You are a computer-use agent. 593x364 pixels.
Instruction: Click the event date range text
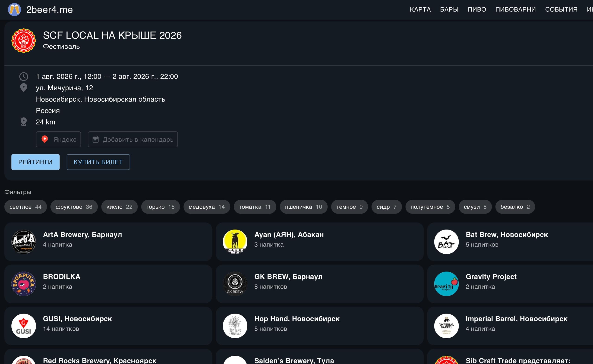pos(107,77)
